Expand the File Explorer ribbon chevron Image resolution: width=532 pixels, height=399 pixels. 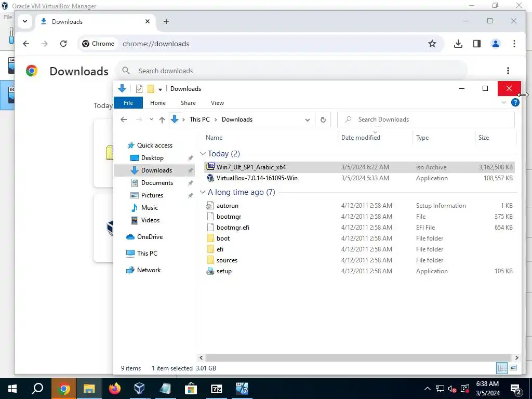click(504, 102)
